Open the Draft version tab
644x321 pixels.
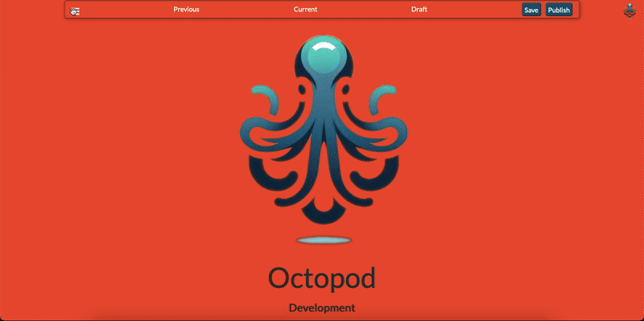point(419,10)
